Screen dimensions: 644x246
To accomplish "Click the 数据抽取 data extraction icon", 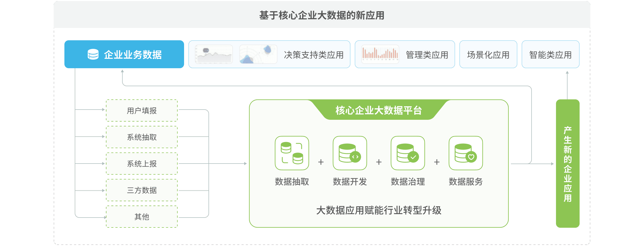I will 292,153.
